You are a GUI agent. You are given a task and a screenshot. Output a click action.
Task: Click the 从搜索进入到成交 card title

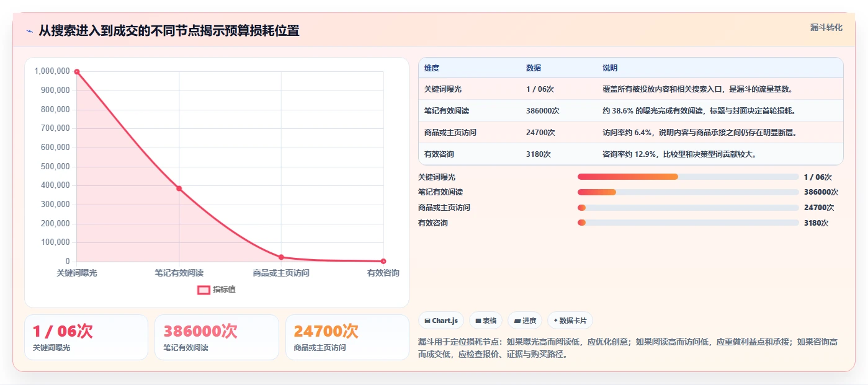(169, 31)
